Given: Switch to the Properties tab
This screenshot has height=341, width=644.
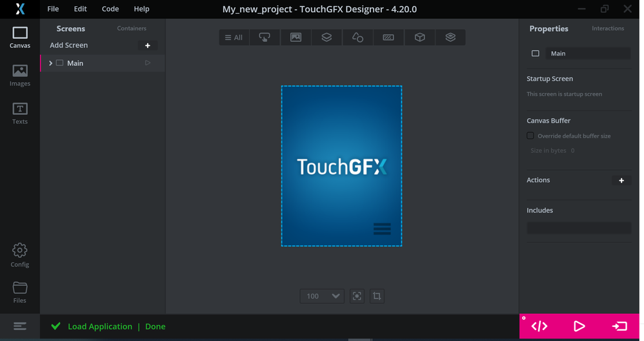Looking at the screenshot, I should click(x=548, y=29).
